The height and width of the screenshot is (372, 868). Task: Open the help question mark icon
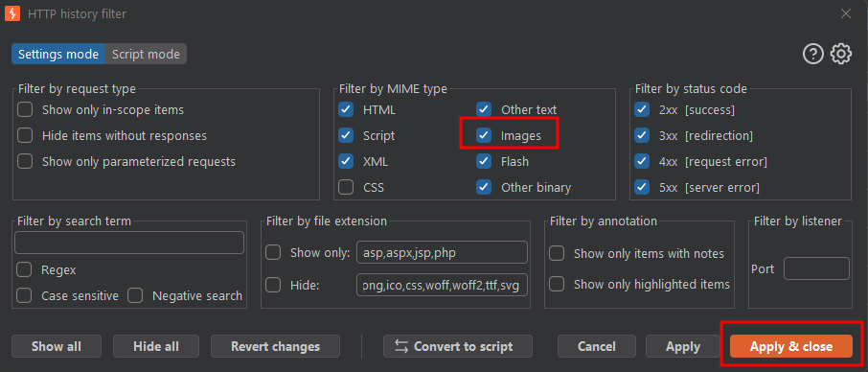click(813, 54)
